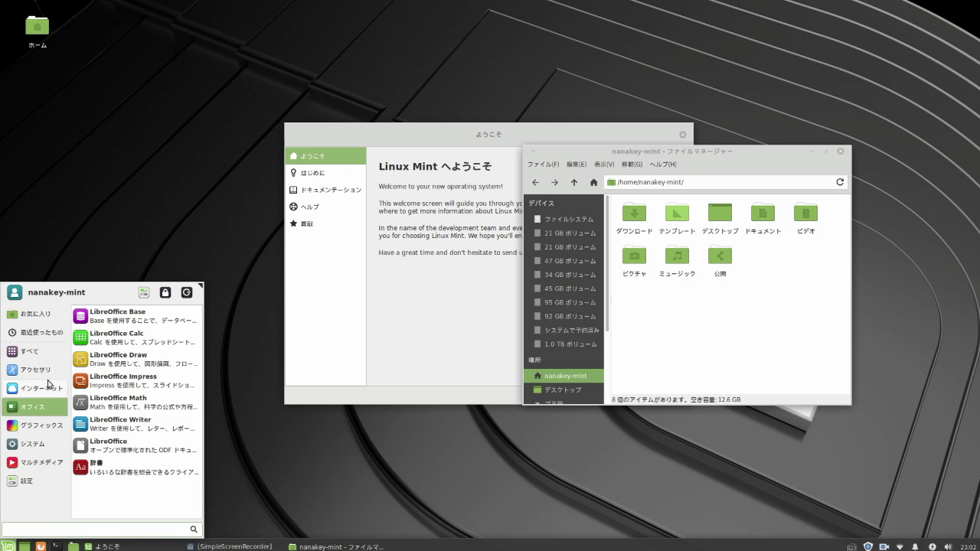
Task: Click the Linux Mint menu button on taskbar
Action: point(8,546)
